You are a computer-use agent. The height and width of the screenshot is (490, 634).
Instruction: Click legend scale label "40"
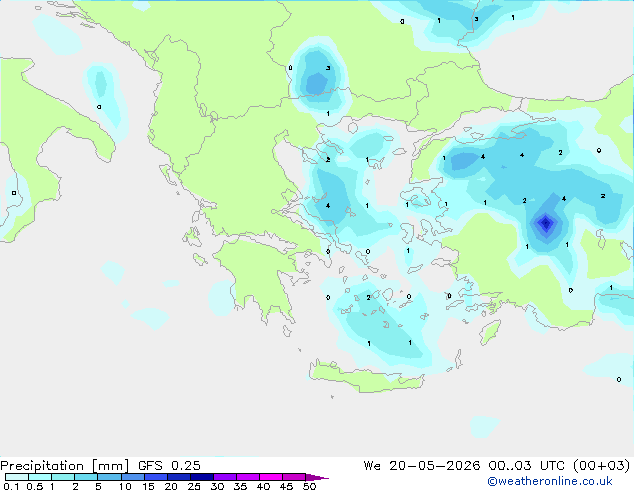coord(263,486)
